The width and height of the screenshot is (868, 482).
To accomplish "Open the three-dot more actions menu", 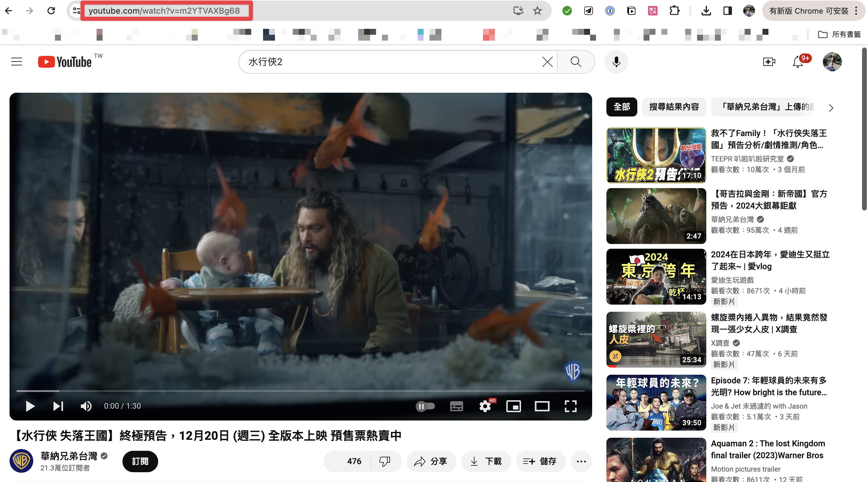I will click(x=581, y=461).
